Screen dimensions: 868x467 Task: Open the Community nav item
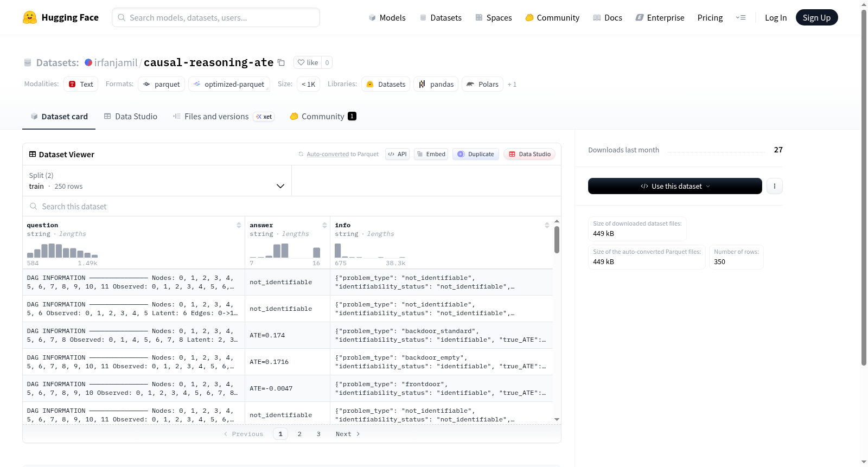pos(552,17)
